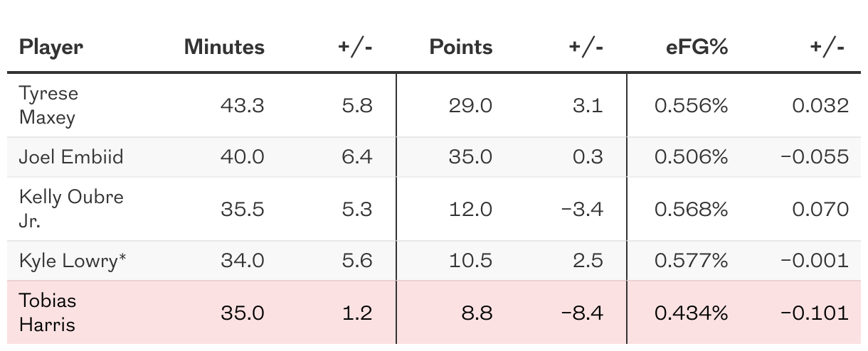
Task: Select the highlighted Tobias Harris name cell
Action: (48, 313)
